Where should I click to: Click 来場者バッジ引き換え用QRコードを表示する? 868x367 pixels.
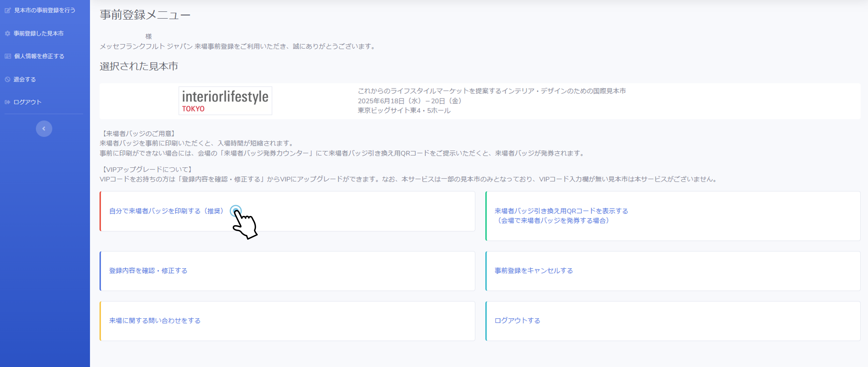[x=561, y=211]
